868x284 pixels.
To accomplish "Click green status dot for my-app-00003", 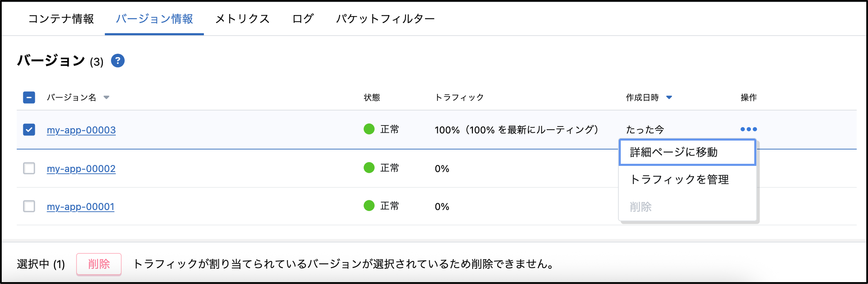I will [369, 129].
